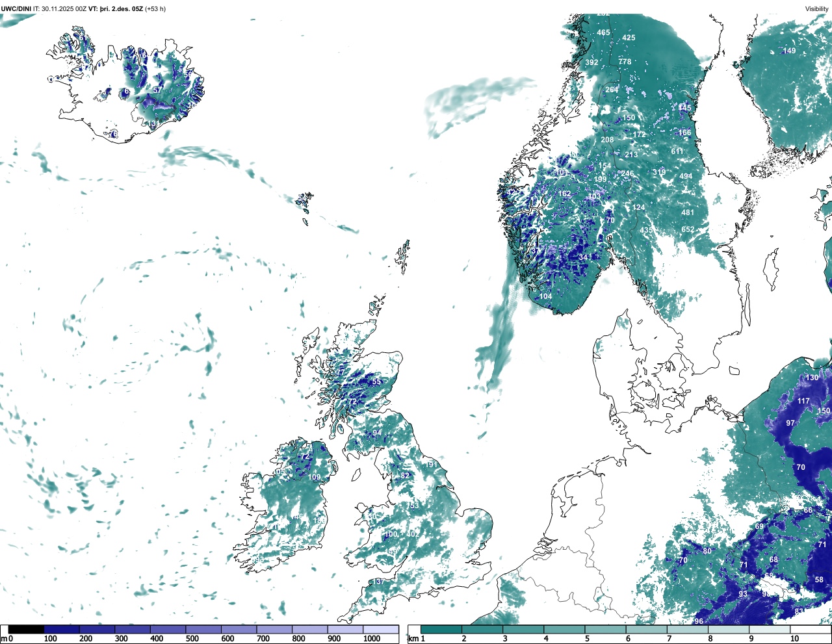Click the '400' label on the metre scale
Screen dimensions: 832x644
coord(157,639)
